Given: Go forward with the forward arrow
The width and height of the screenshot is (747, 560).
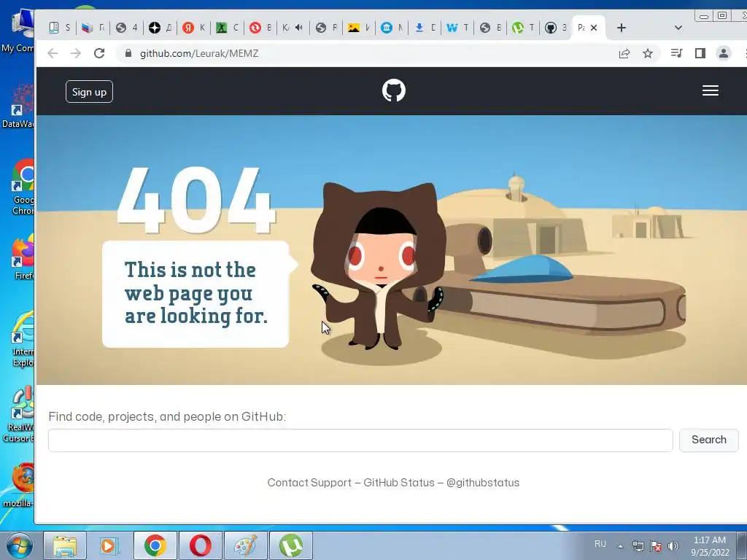Looking at the screenshot, I should coord(76,53).
